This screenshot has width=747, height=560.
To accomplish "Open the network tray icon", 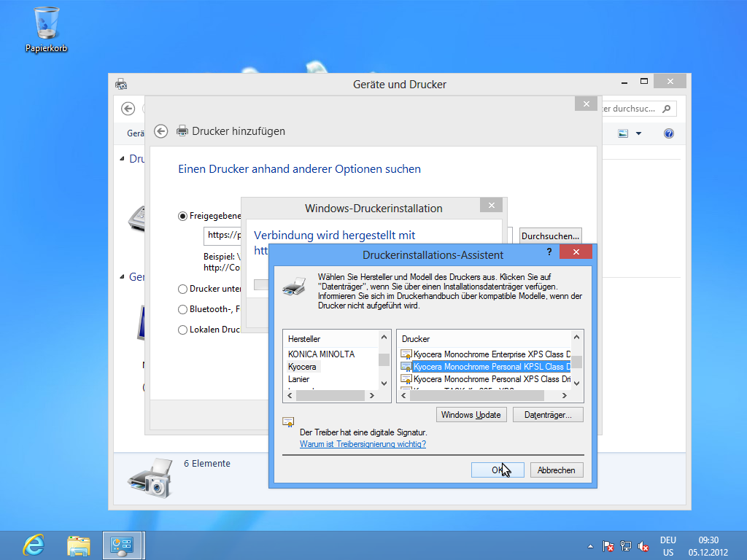I will [x=626, y=546].
